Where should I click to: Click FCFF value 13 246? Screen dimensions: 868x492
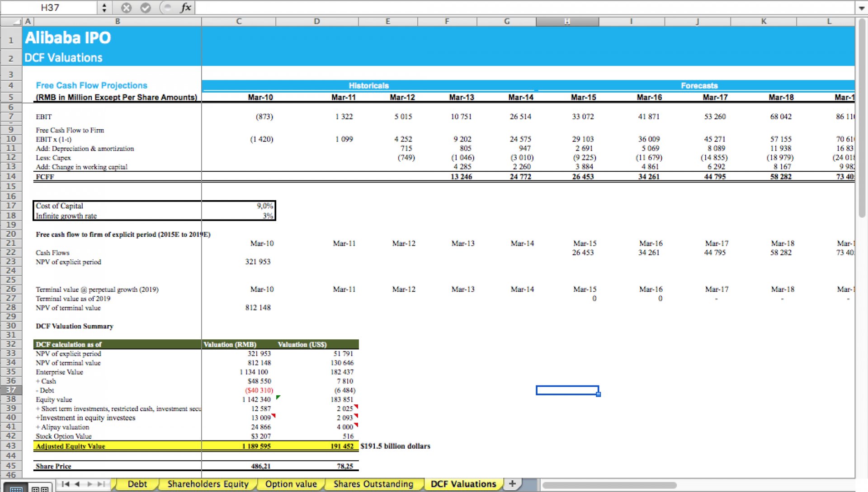(x=461, y=177)
